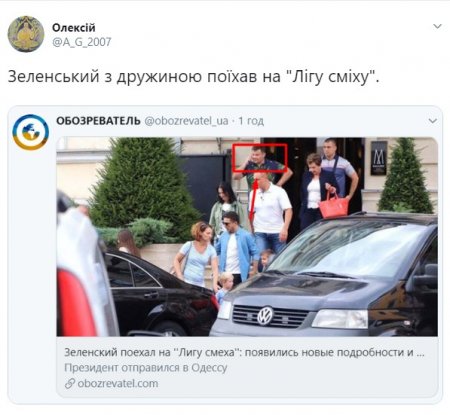Open the ОБОЗРЕВАТЕЛЬ account name
Screen dimensions: 450x415
tap(98, 121)
